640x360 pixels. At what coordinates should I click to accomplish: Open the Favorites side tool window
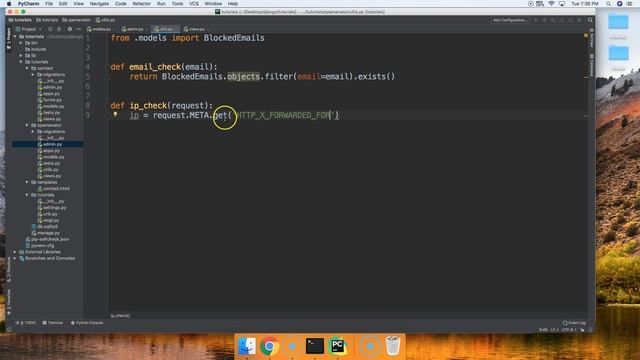pyautogui.click(x=9, y=302)
